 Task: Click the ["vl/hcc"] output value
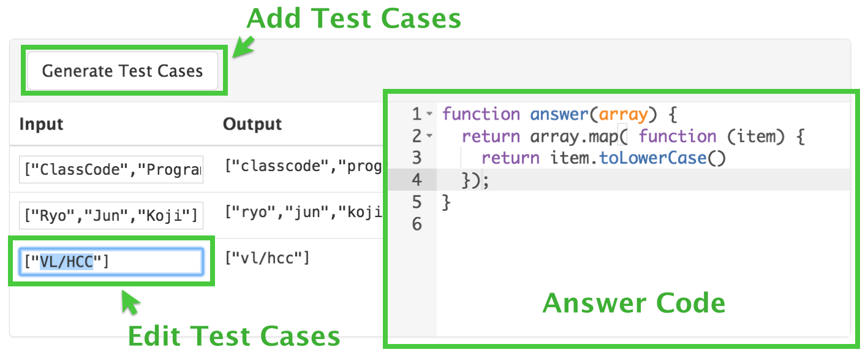[267, 259]
